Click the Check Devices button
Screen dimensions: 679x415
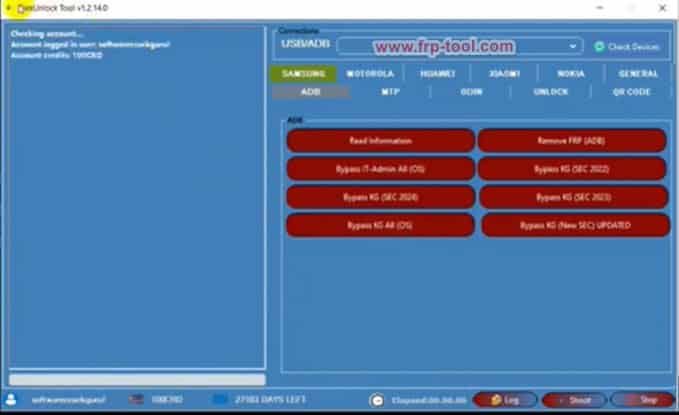(x=626, y=46)
